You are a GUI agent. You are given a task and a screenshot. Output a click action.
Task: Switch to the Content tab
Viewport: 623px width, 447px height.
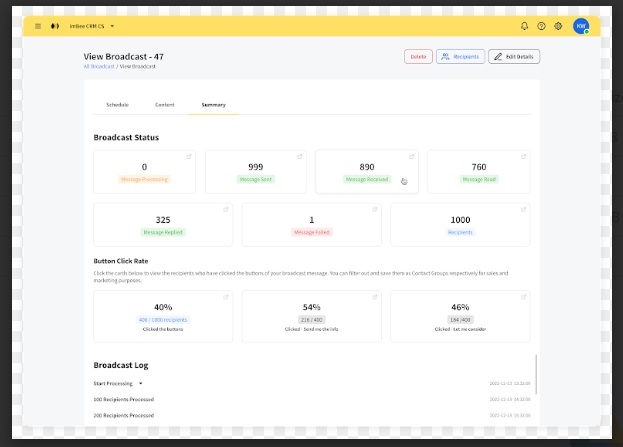coord(165,104)
